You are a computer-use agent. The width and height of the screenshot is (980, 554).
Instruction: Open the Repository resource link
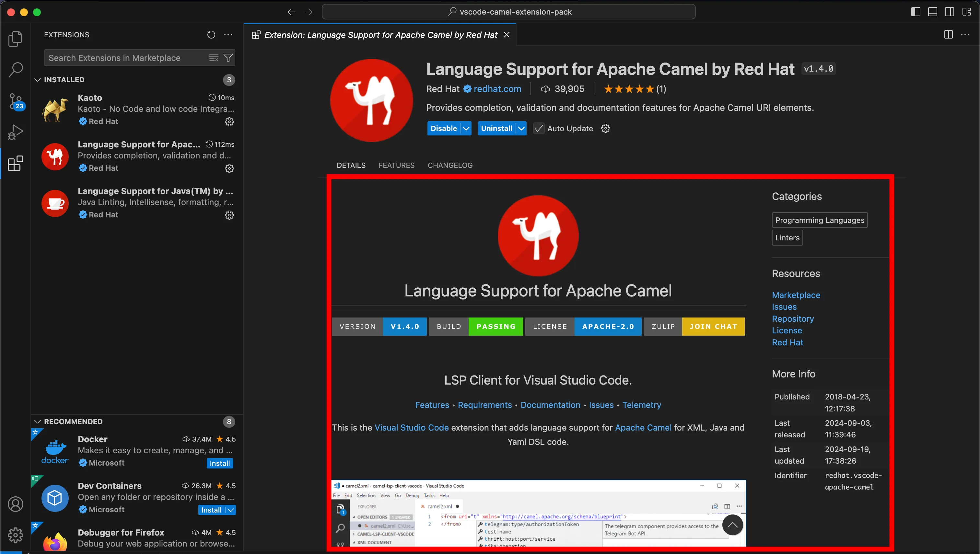tap(793, 318)
